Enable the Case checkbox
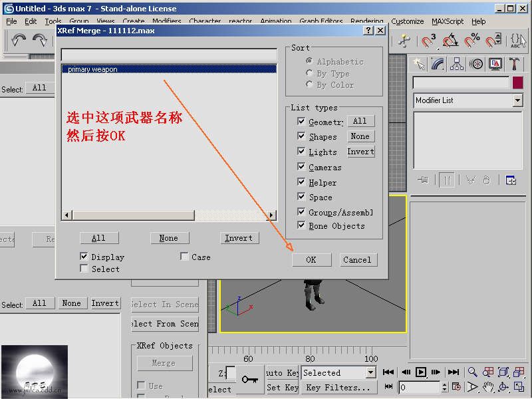 point(184,257)
